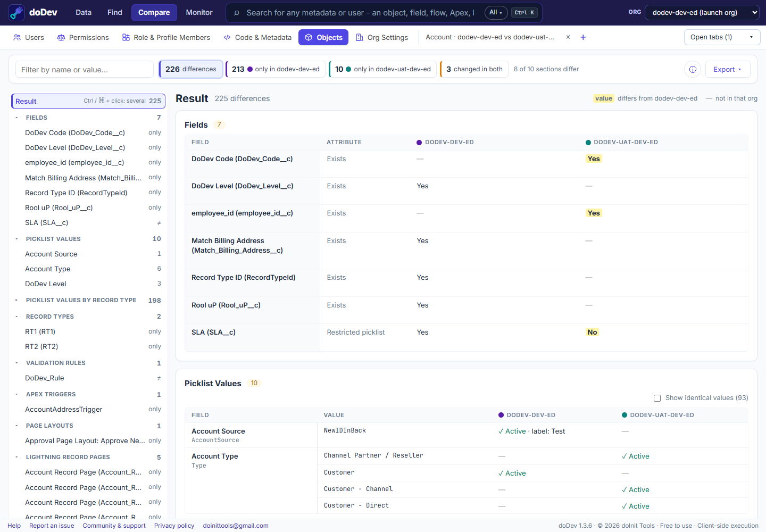Close the Account comparison tab
Image resolution: width=766 pixels, height=532 pixels.
point(568,37)
